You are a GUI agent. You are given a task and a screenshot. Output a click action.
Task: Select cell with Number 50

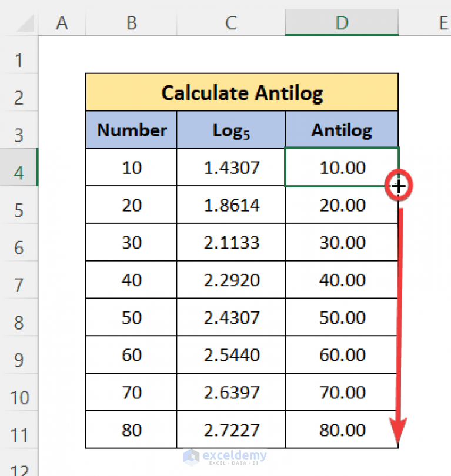pyautogui.click(x=131, y=317)
